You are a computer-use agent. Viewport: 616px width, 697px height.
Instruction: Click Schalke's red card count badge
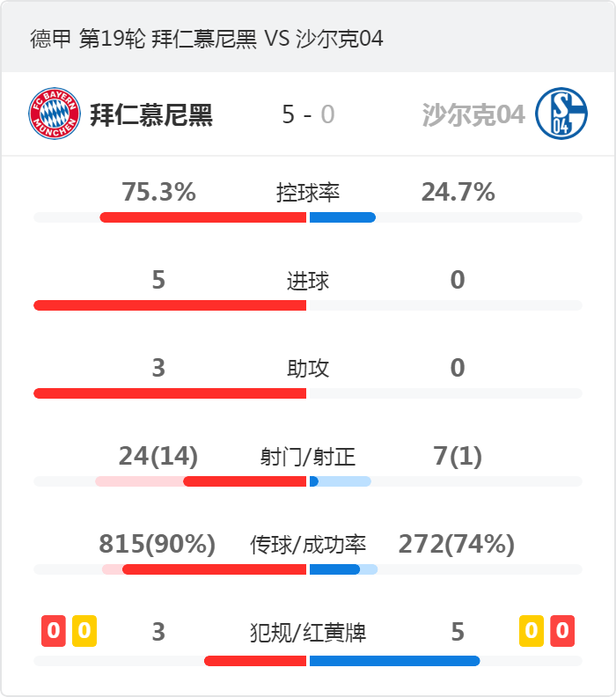click(x=562, y=631)
